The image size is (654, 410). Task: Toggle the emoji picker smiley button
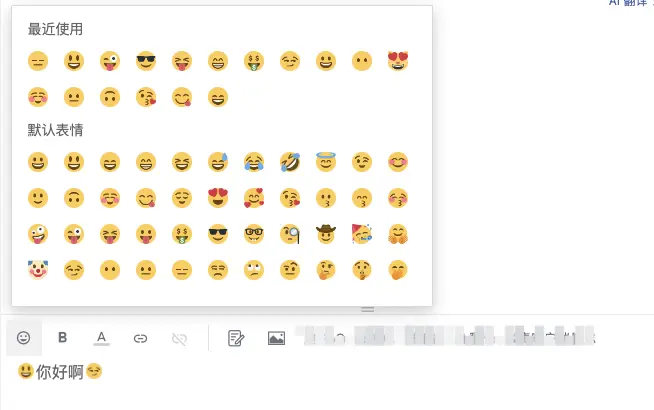(x=23, y=337)
